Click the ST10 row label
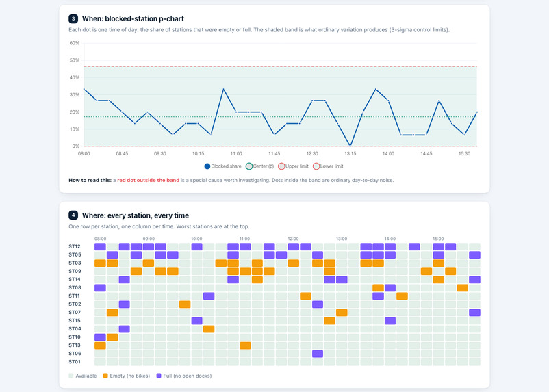Screen dimensions: 549x392 click(x=75, y=337)
